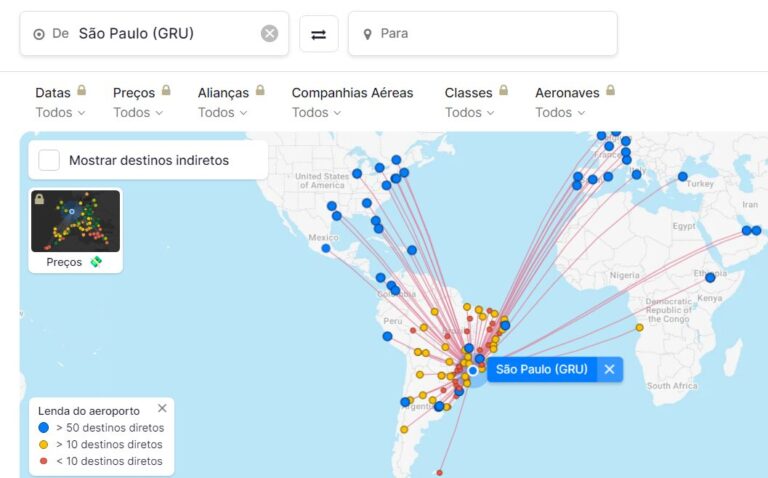Click the < 10 destinos diretos legend text
768x478 pixels.
point(109,461)
